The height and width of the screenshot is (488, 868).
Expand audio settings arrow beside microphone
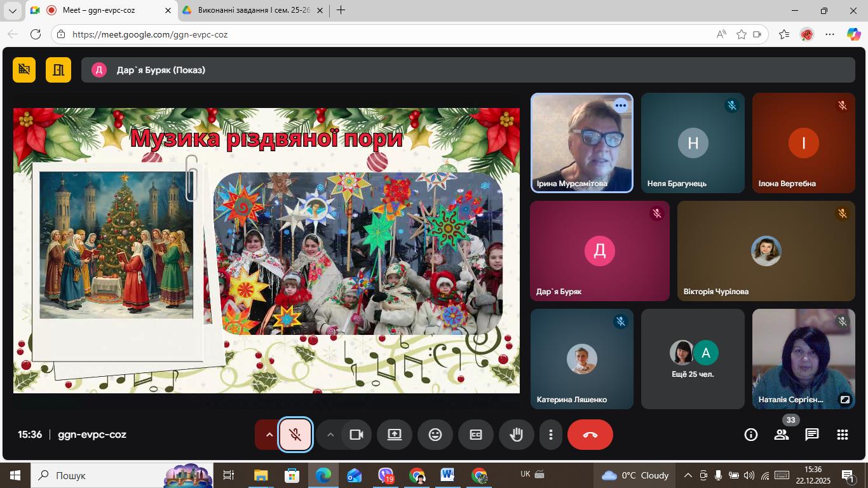tap(269, 435)
